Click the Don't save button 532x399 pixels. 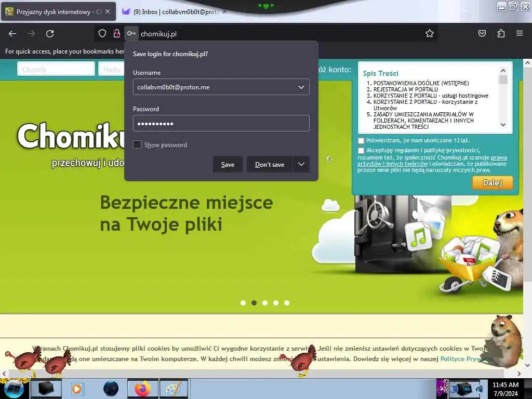[270, 164]
